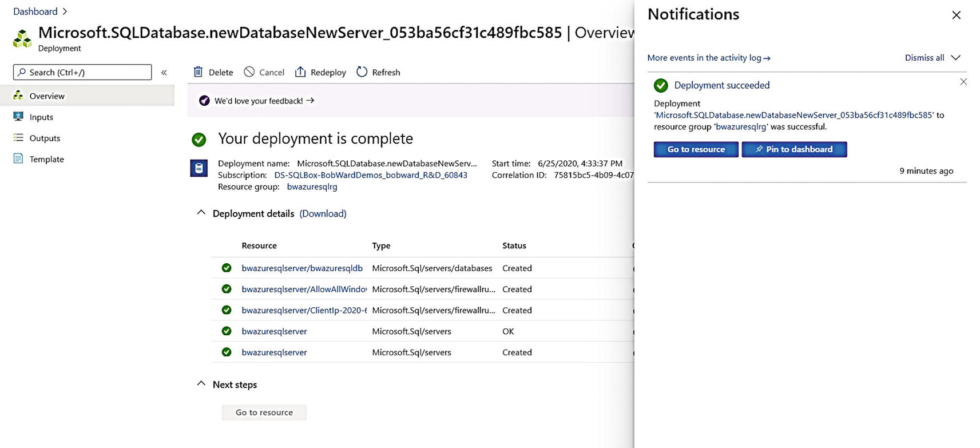This screenshot has width=980, height=448.
Task: Open bwazuresqlserver/bwazuresqldb resource
Action: [x=302, y=268]
